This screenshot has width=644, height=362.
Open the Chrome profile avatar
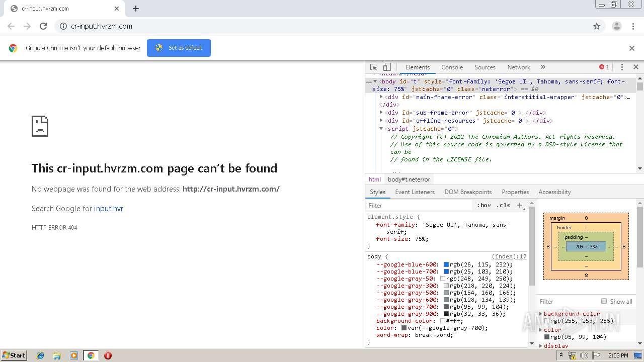pyautogui.click(x=616, y=26)
